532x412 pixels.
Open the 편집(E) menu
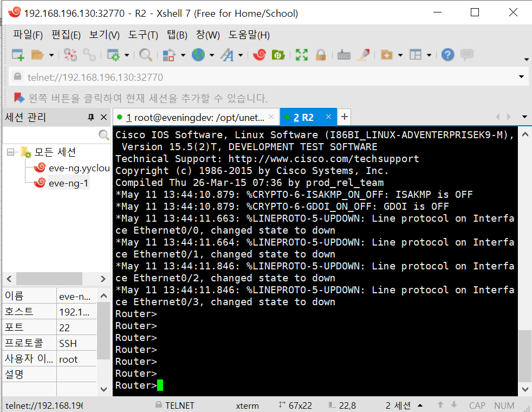click(66, 35)
